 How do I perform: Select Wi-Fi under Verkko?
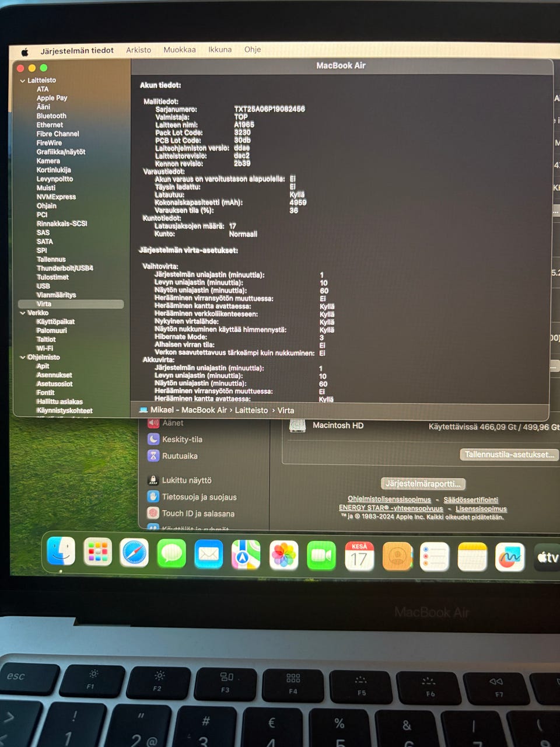point(44,348)
